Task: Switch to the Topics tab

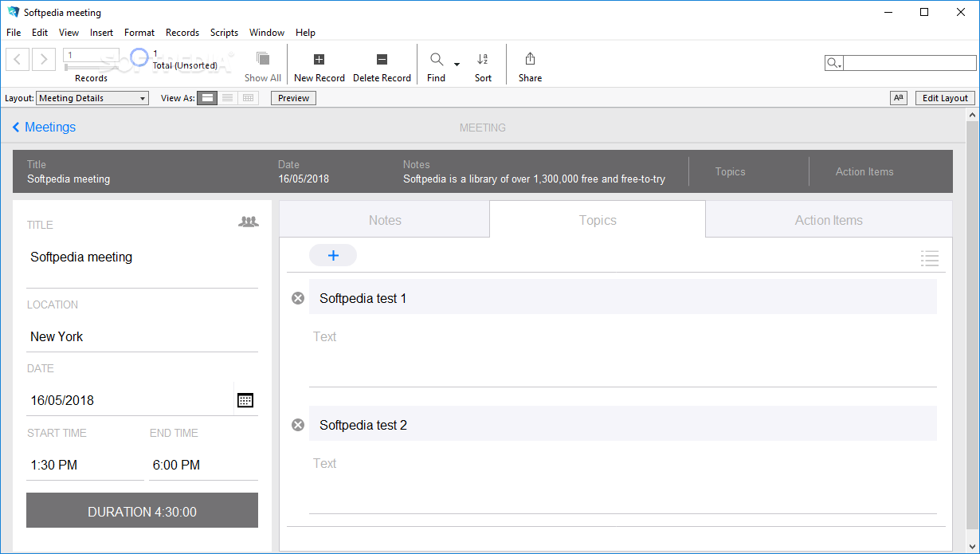Action: point(598,220)
